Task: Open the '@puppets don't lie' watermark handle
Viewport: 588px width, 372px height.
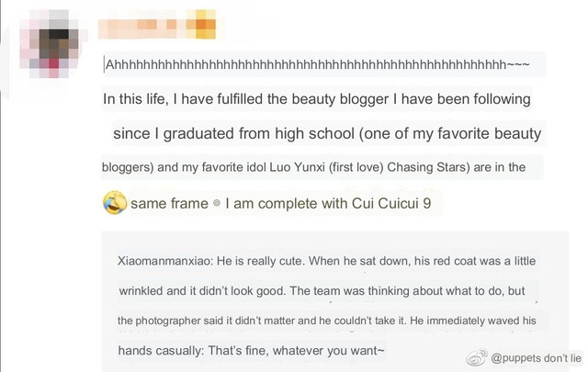Action: [537, 358]
